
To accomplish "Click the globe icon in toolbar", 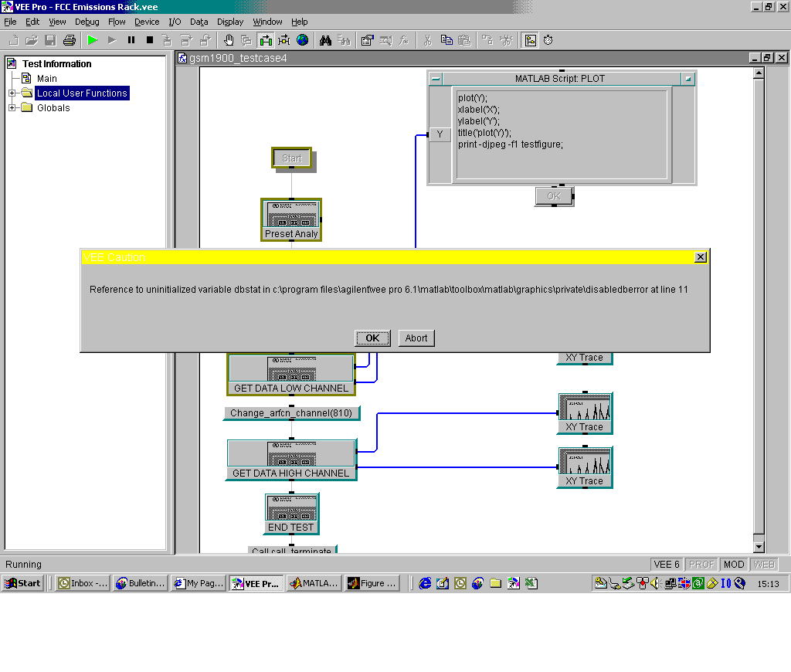I will tap(302, 40).
